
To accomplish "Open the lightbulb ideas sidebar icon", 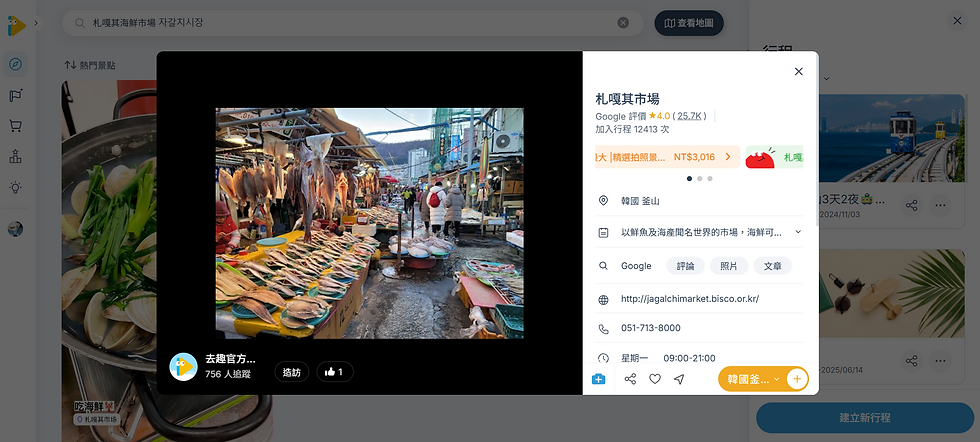I will tap(16, 187).
